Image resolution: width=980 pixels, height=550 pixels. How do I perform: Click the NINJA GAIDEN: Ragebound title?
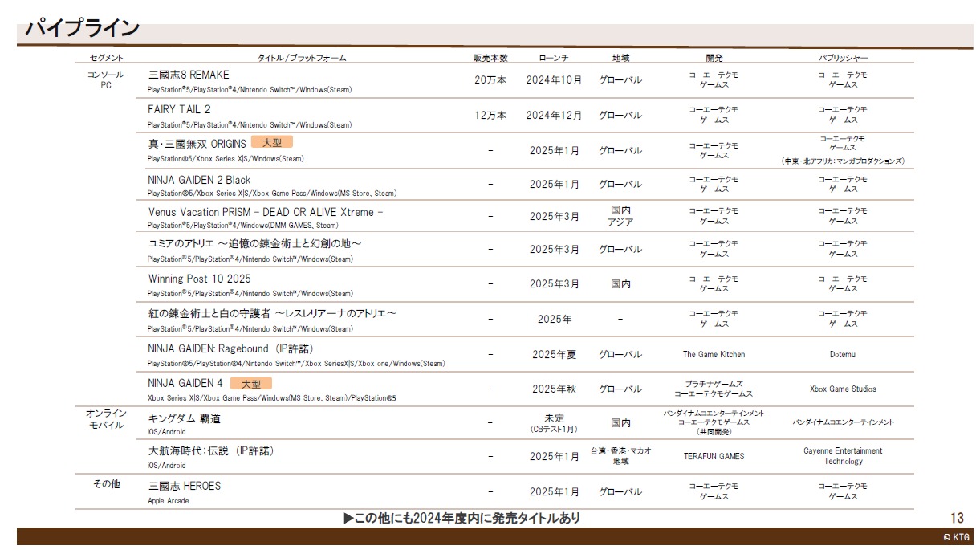[x=230, y=348]
